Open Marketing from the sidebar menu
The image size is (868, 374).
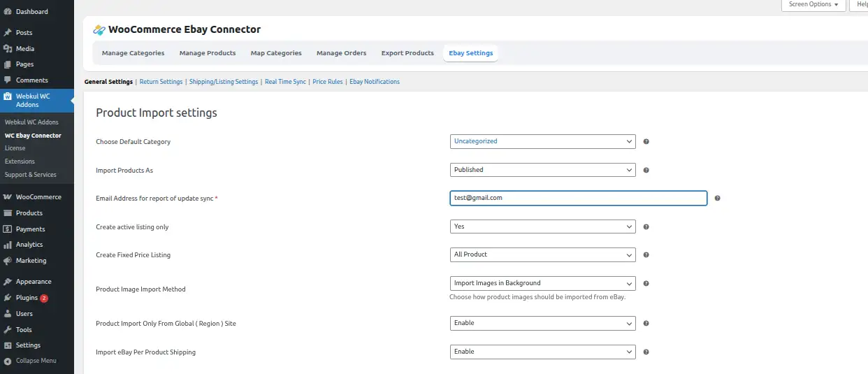click(31, 261)
